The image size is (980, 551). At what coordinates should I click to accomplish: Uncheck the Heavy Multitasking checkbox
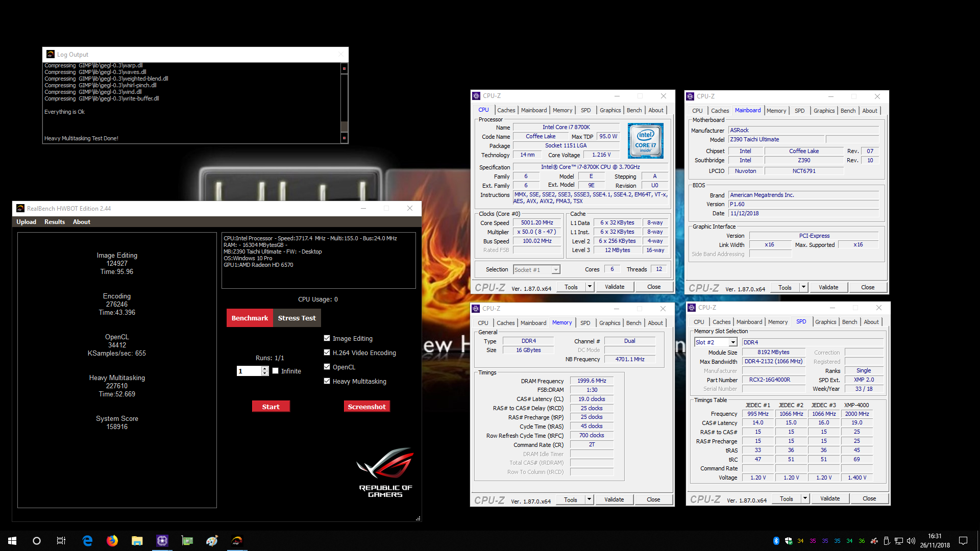click(327, 381)
